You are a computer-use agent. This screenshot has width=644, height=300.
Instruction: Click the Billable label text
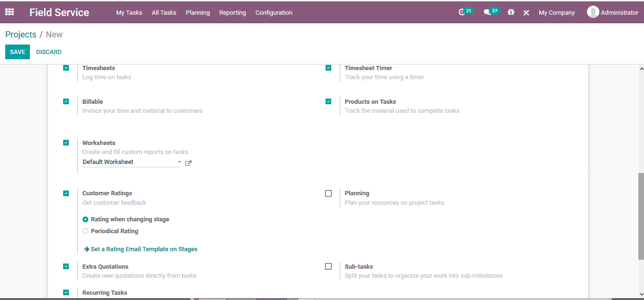93,102
